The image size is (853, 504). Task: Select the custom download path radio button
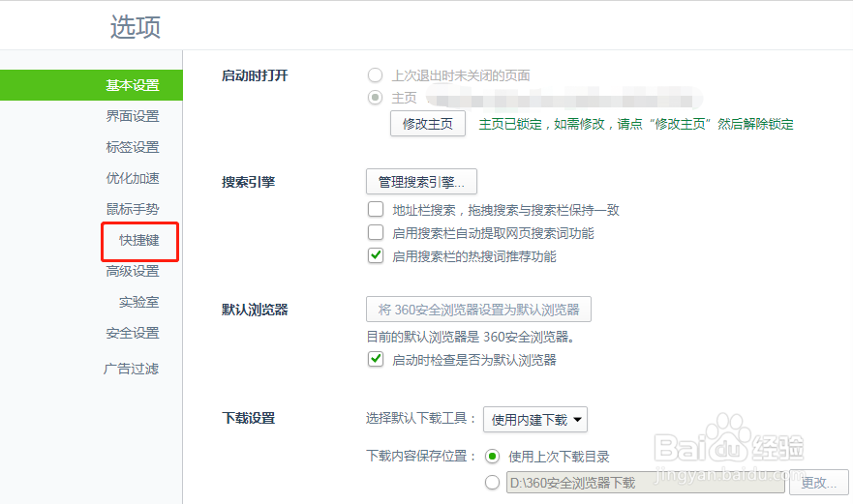click(492, 483)
